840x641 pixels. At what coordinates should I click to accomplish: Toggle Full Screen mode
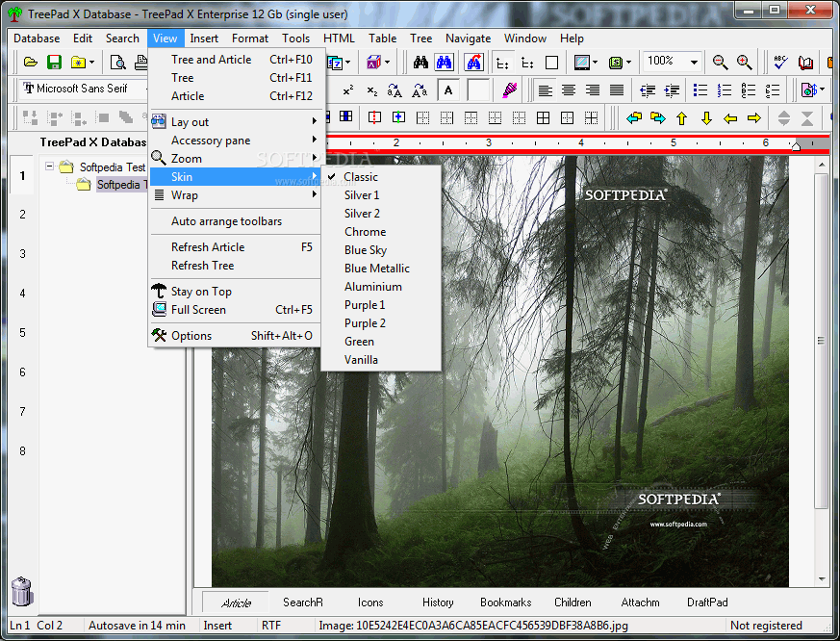pyautogui.click(x=235, y=310)
